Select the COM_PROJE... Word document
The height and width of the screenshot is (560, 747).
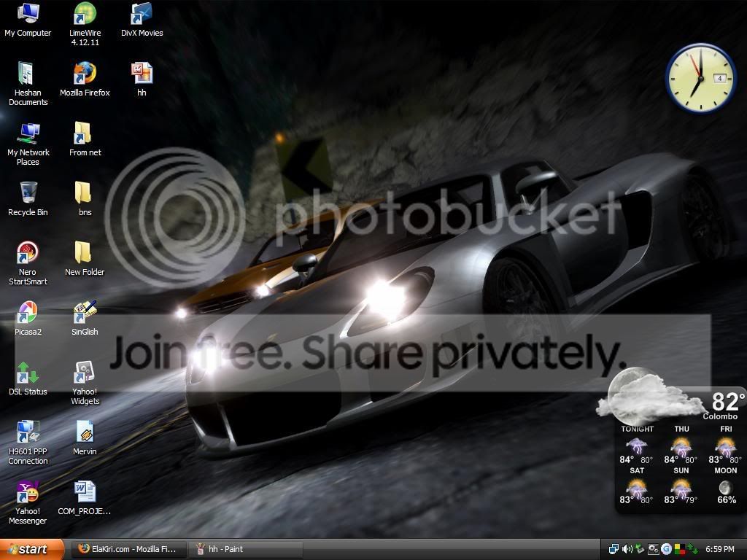85,498
